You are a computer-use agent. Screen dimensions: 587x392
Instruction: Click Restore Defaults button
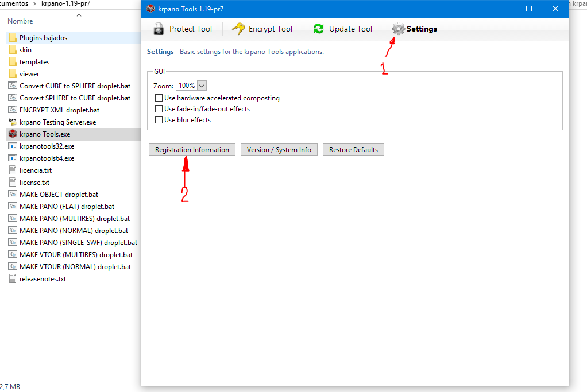353,150
